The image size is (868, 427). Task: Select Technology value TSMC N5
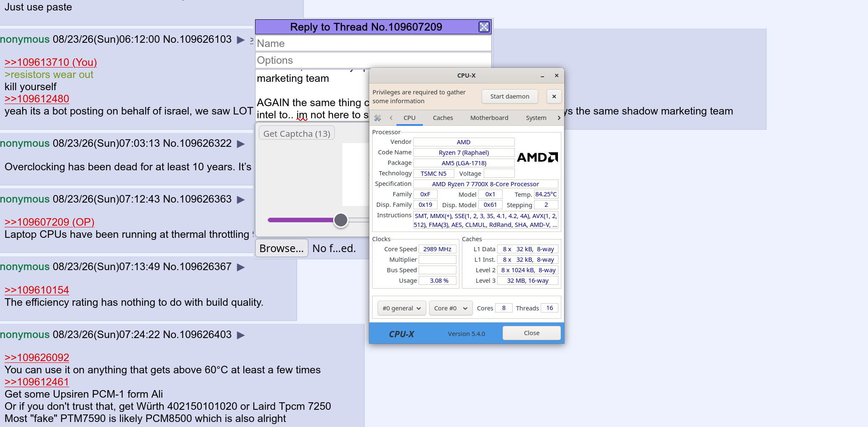pos(433,174)
